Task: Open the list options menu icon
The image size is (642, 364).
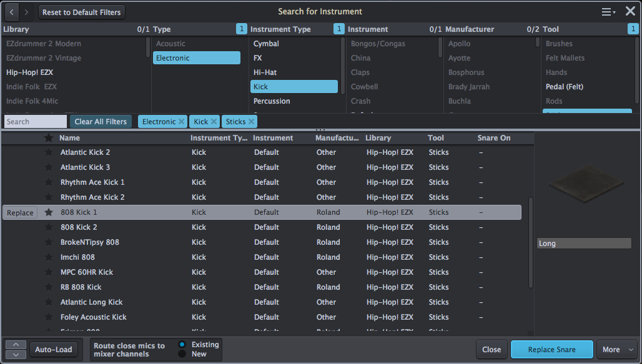Action: (608, 11)
